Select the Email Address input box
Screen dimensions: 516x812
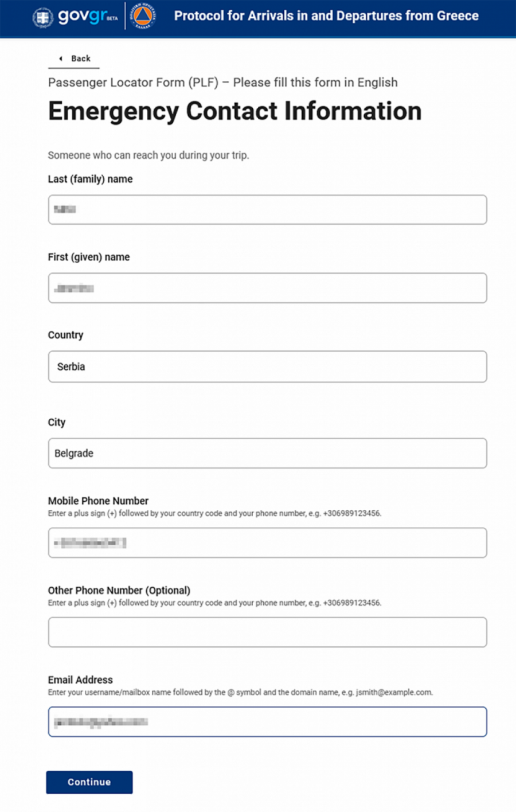[x=267, y=721]
